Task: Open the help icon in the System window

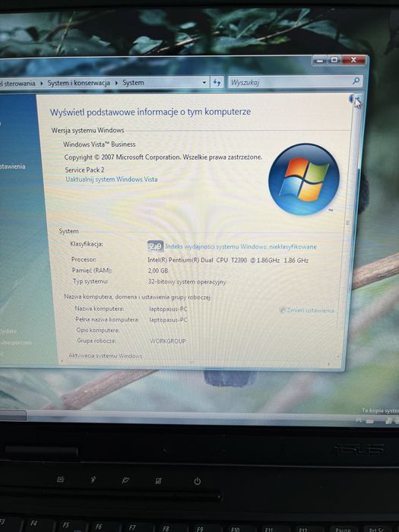Action: (351, 99)
